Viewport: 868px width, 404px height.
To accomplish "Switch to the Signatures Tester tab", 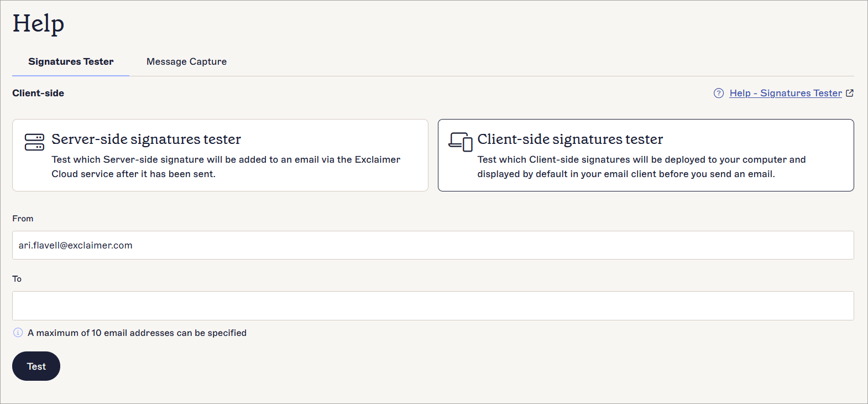I will coord(71,61).
